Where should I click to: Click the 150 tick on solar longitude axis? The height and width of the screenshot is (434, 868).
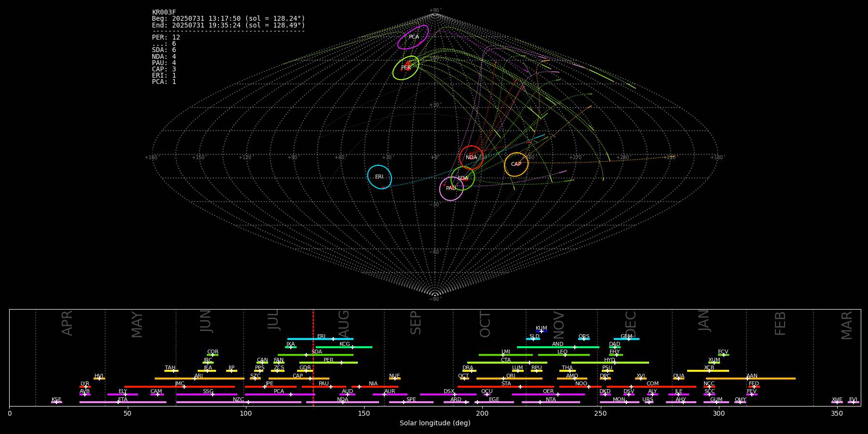point(364,413)
